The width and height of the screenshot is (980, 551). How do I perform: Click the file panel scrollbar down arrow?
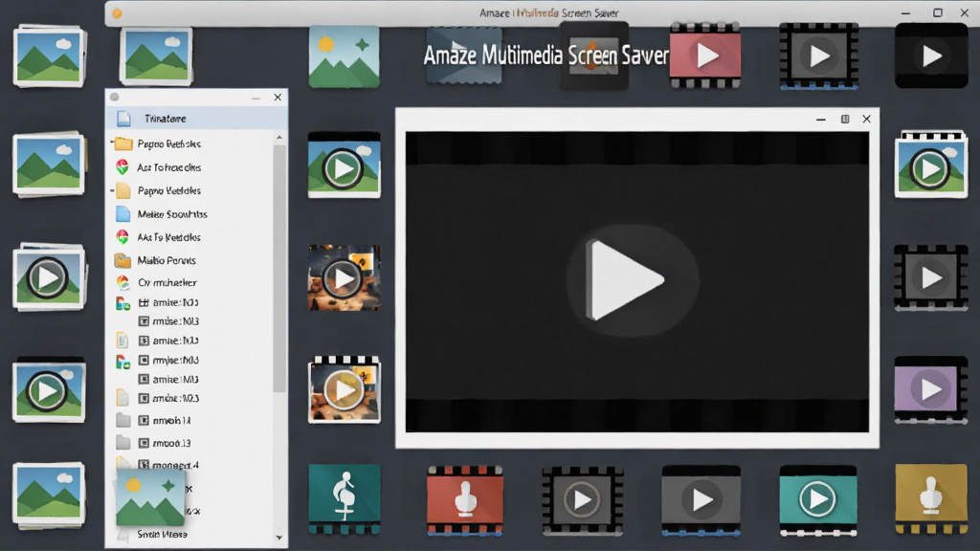click(279, 537)
